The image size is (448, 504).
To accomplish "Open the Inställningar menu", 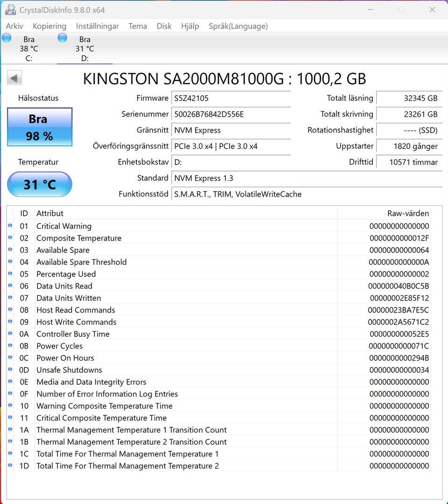I will tap(98, 26).
